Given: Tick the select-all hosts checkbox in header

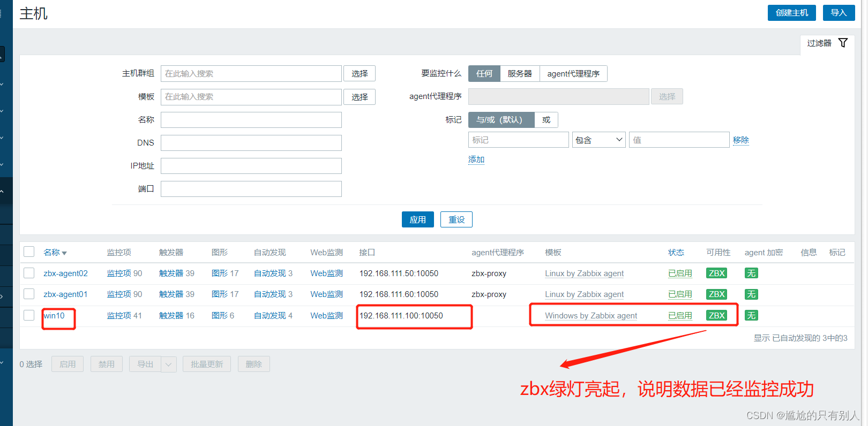Looking at the screenshot, I should [29, 252].
